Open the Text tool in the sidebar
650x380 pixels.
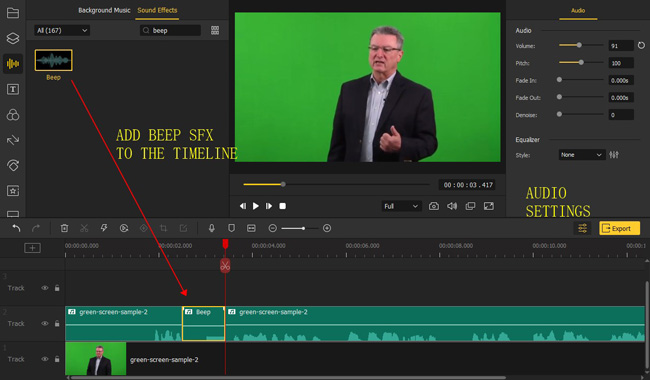click(13, 89)
